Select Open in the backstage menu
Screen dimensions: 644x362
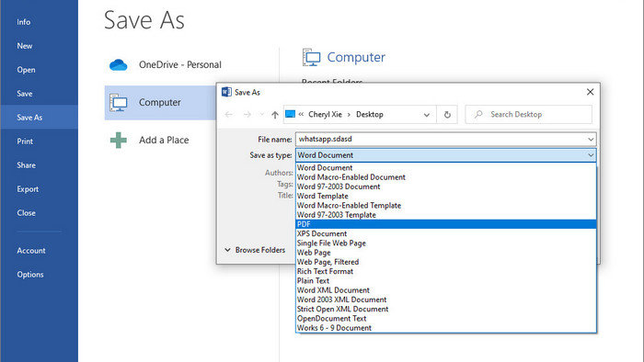point(26,69)
